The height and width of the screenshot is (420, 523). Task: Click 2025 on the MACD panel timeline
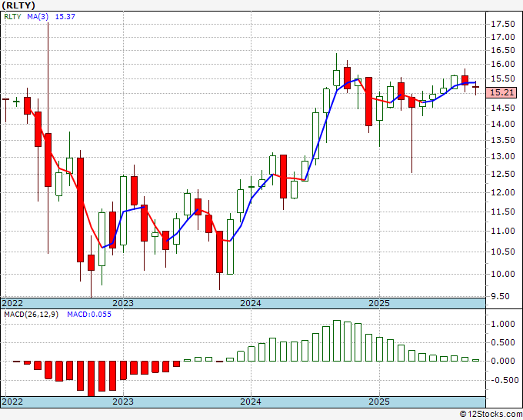pyautogui.click(x=379, y=402)
